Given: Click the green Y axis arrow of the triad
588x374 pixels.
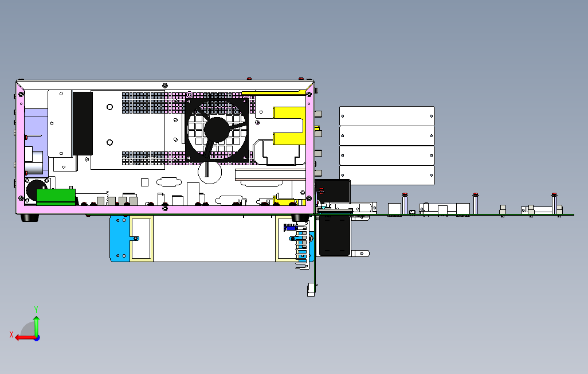Looking at the screenshot, I should point(36,326).
